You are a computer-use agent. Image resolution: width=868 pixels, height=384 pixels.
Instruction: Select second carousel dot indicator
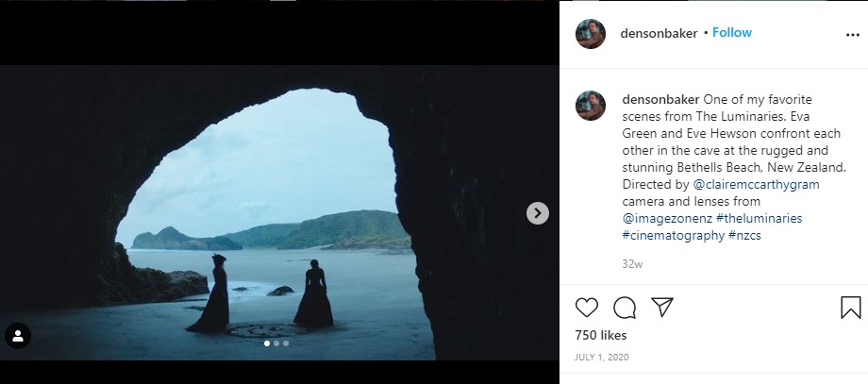275,343
